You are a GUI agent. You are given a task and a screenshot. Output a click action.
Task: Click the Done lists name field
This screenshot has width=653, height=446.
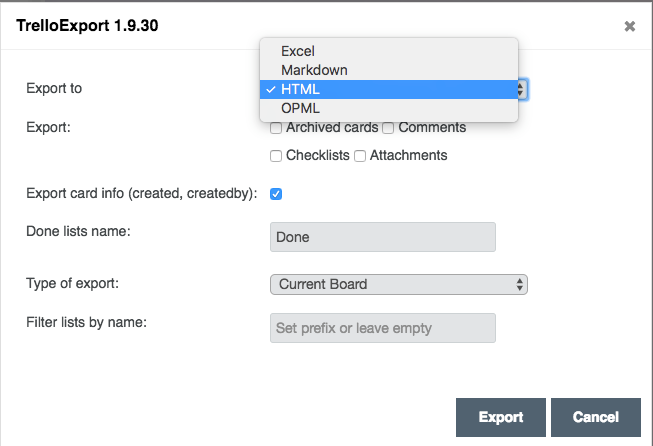pyautogui.click(x=383, y=237)
